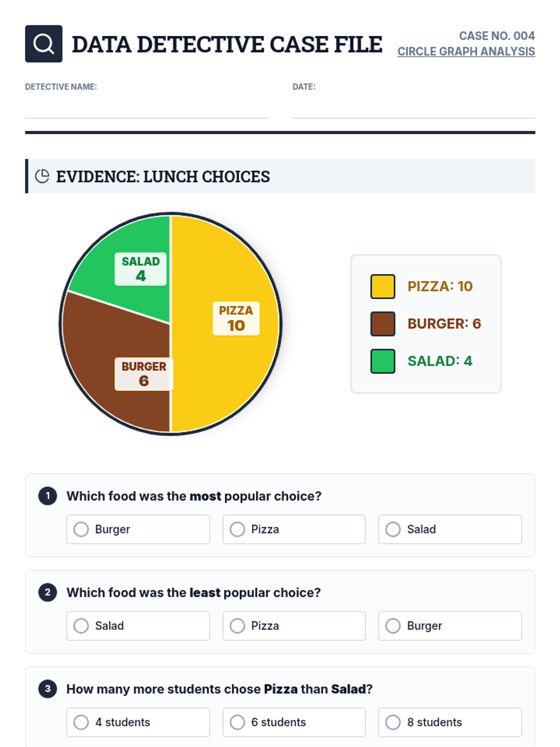
Task: Click the yellow Pizza legend swatch
Action: [383, 286]
